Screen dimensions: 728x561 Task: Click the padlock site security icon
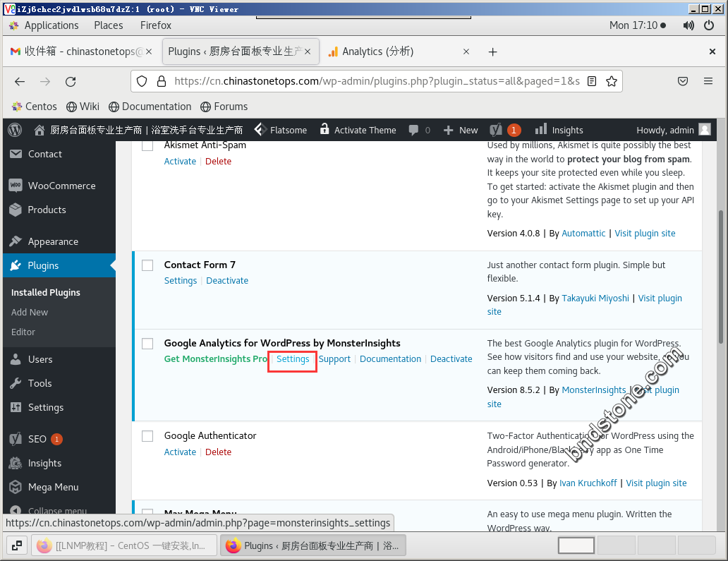[x=161, y=81]
